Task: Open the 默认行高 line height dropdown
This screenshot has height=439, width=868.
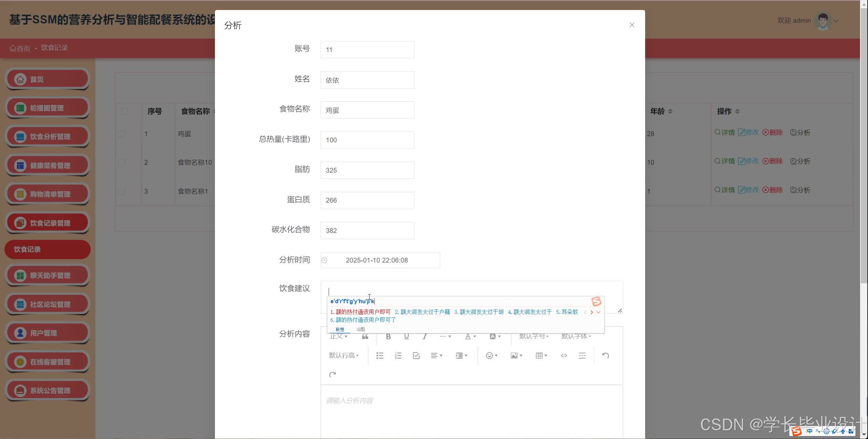Action: pos(344,356)
